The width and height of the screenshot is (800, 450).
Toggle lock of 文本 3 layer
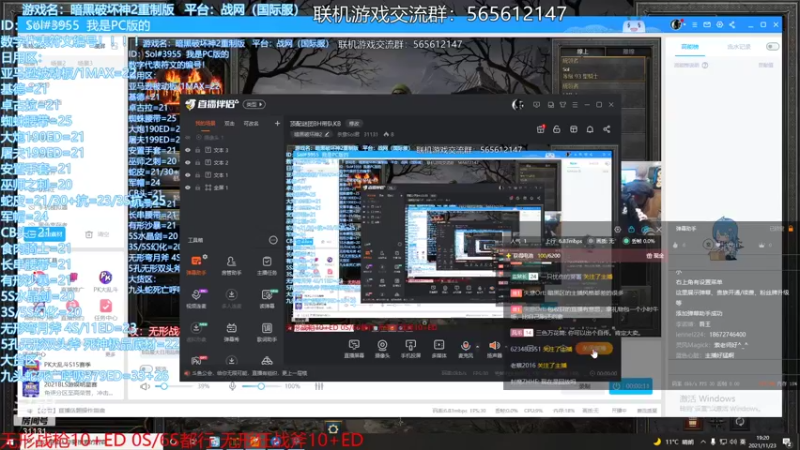[x=198, y=150]
